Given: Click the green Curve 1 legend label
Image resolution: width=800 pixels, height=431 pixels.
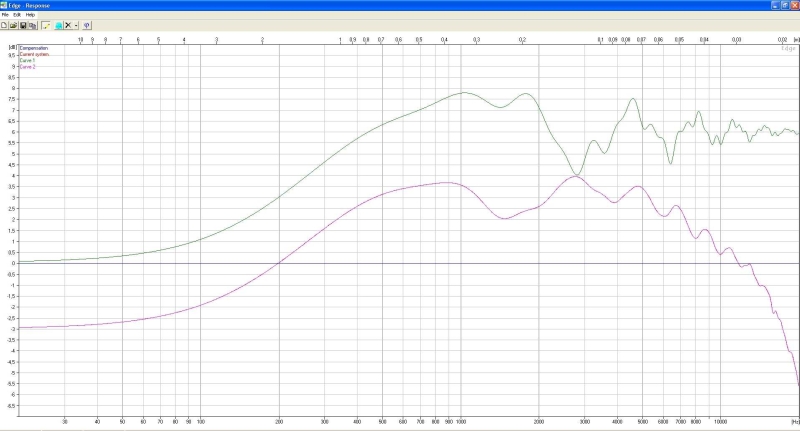Looking at the screenshot, I should pos(27,60).
